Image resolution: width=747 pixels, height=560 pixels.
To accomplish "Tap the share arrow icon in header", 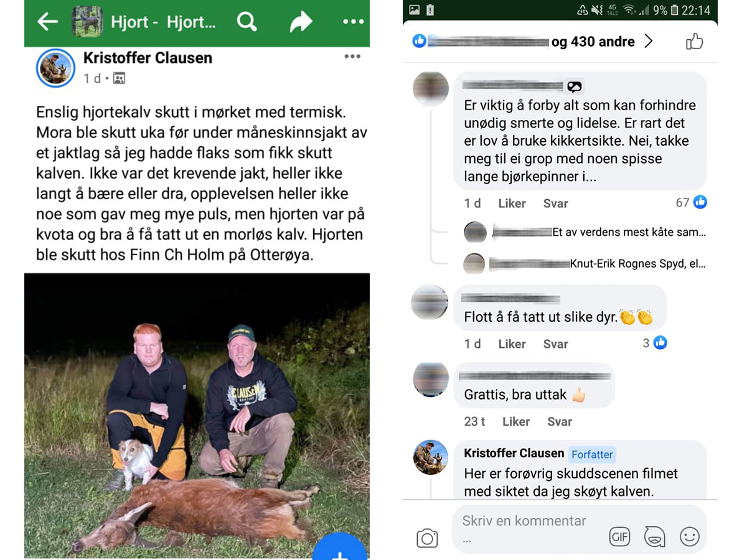I will click(x=301, y=22).
